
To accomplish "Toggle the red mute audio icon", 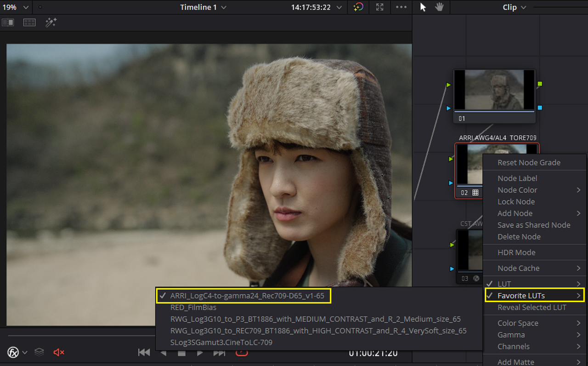I will [59, 352].
